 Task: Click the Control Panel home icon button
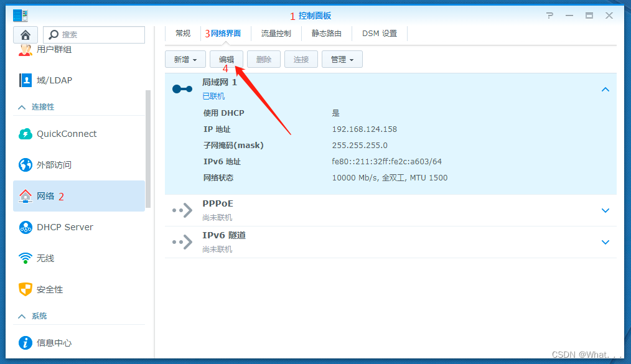pos(26,35)
